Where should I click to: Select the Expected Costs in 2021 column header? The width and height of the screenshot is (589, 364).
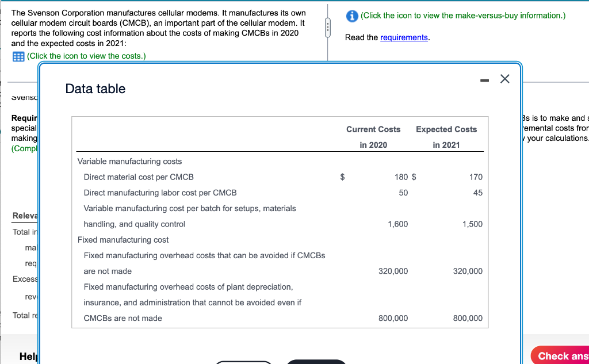446,136
